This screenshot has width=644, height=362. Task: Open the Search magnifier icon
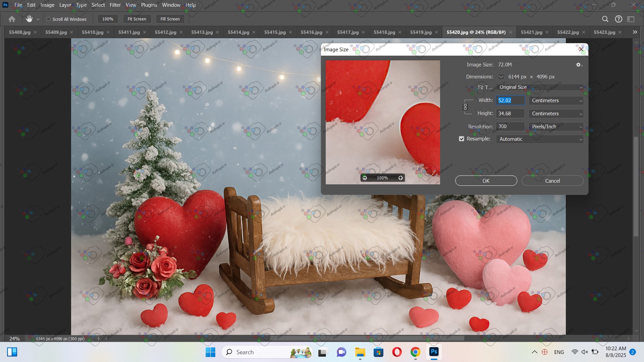pyautogui.click(x=605, y=19)
